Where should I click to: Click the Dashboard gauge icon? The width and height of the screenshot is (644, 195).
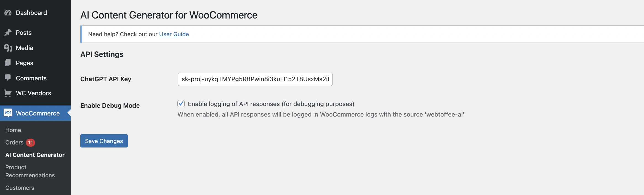click(x=8, y=13)
